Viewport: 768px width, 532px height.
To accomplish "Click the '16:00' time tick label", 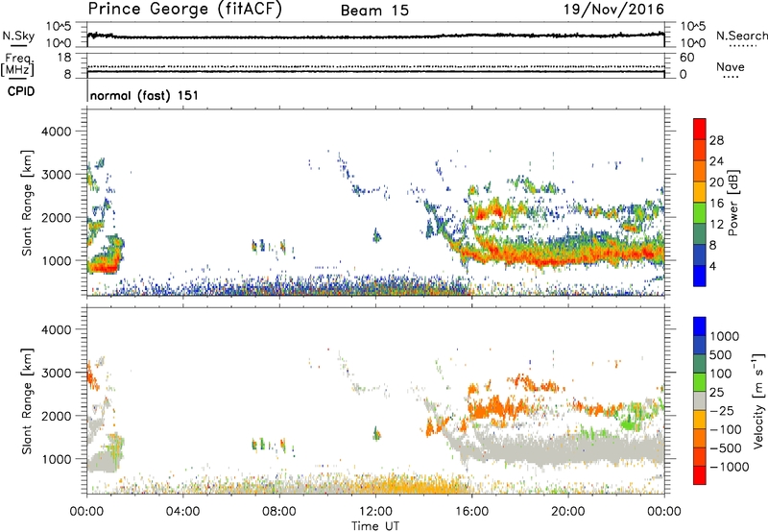I will pos(471,512).
